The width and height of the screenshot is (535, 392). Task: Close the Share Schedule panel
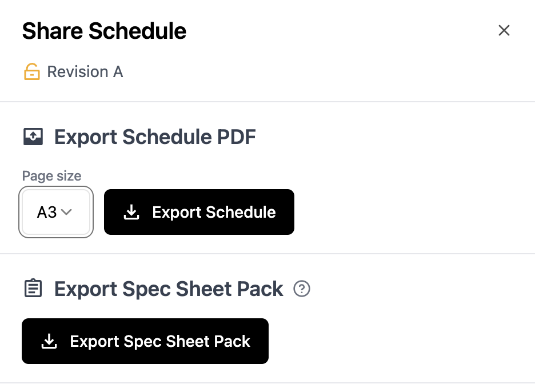pyautogui.click(x=504, y=30)
